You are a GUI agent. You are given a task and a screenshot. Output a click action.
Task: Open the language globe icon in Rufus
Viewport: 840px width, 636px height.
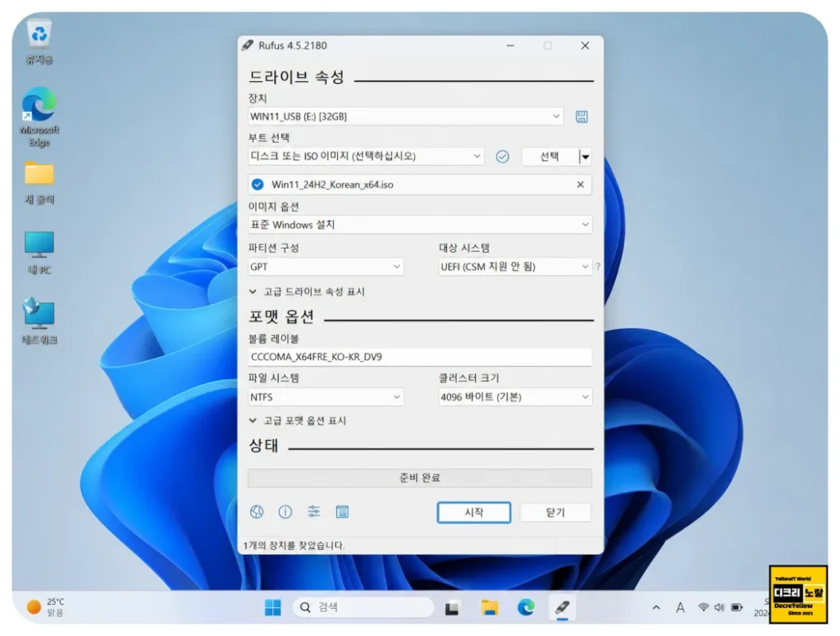(257, 512)
